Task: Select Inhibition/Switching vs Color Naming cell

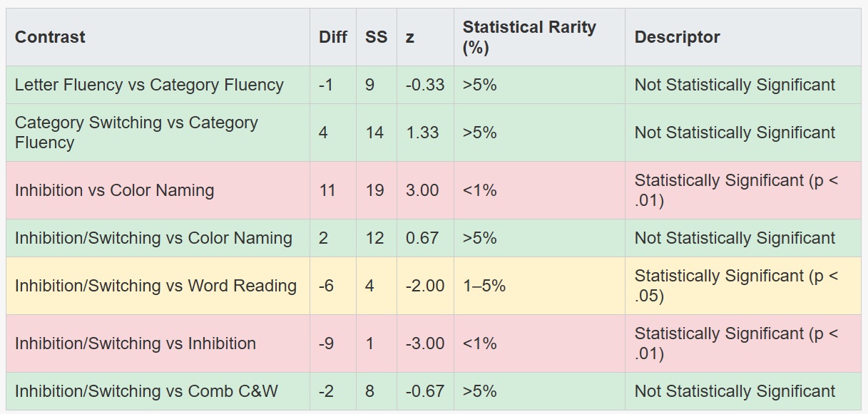Action: click(153, 238)
